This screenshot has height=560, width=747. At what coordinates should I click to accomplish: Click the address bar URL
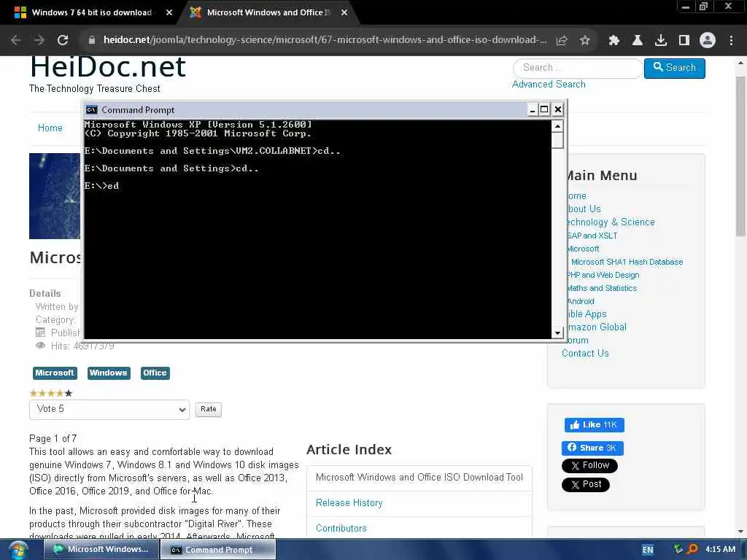(x=325, y=40)
